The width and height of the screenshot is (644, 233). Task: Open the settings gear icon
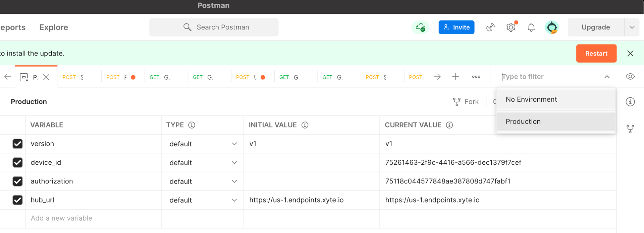pos(511,27)
